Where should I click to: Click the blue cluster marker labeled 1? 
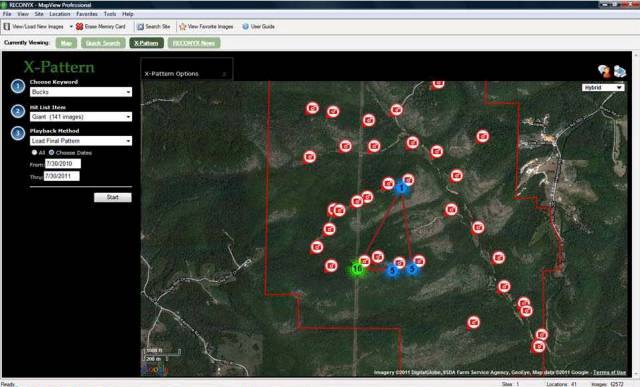click(401, 188)
